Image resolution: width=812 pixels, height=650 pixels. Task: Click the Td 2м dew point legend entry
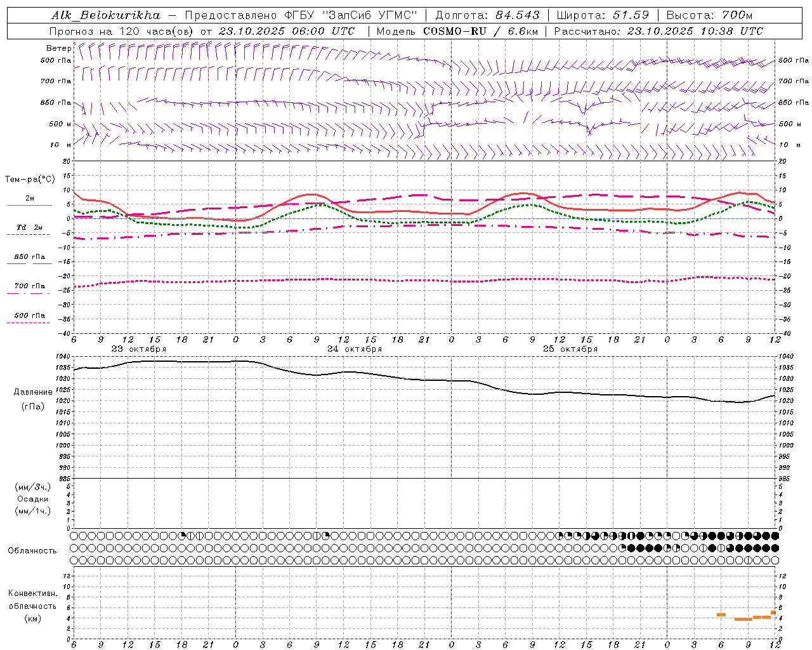pos(29,227)
